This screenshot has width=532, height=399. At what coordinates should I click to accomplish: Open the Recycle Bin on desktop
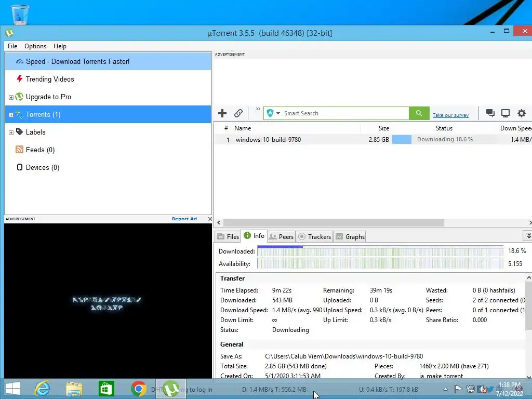[x=20, y=14]
